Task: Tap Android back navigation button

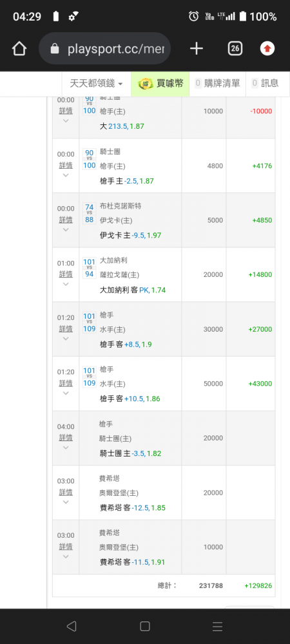Action: click(x=72, y=627)
